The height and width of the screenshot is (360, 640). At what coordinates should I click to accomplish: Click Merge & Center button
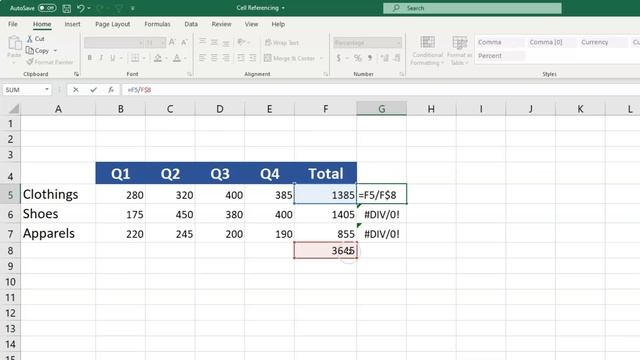(x=290, y=58)
